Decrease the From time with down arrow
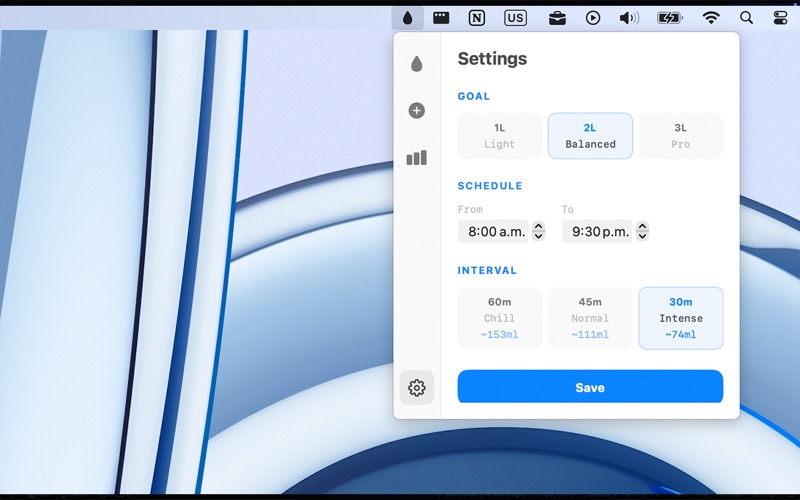 point(538,236)
